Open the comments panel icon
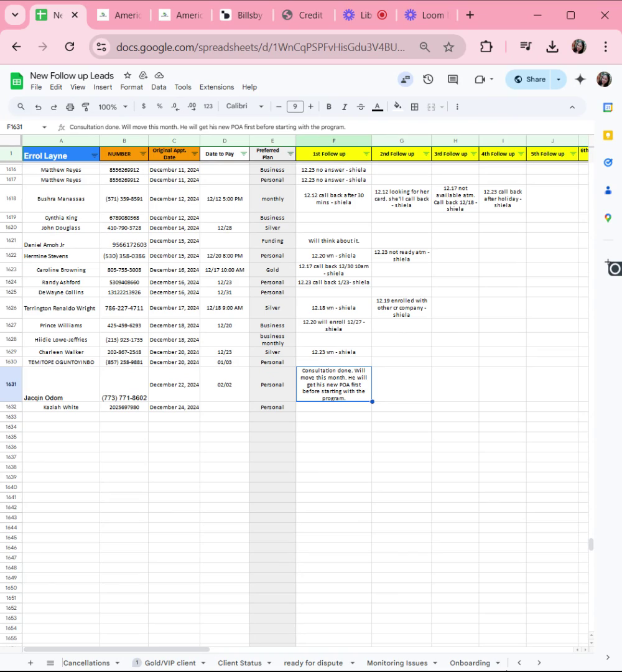This screenshot has width=622, height=672. pyautogui.click(x=453, y=79)
